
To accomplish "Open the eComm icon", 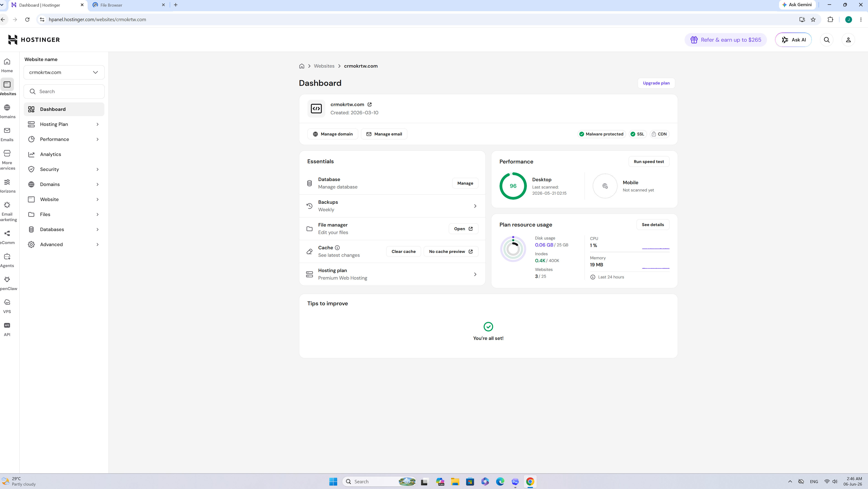I will point(7,233).
